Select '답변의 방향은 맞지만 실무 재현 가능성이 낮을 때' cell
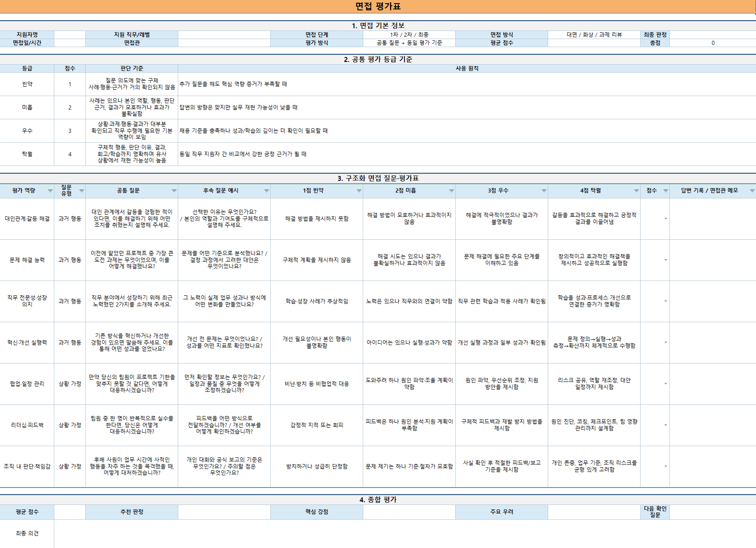This screenshot has height=548, width=756. 467,108
